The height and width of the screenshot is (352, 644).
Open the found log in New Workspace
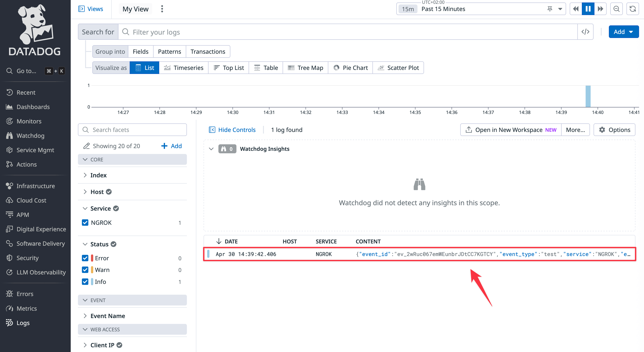(x=510, y=129)
